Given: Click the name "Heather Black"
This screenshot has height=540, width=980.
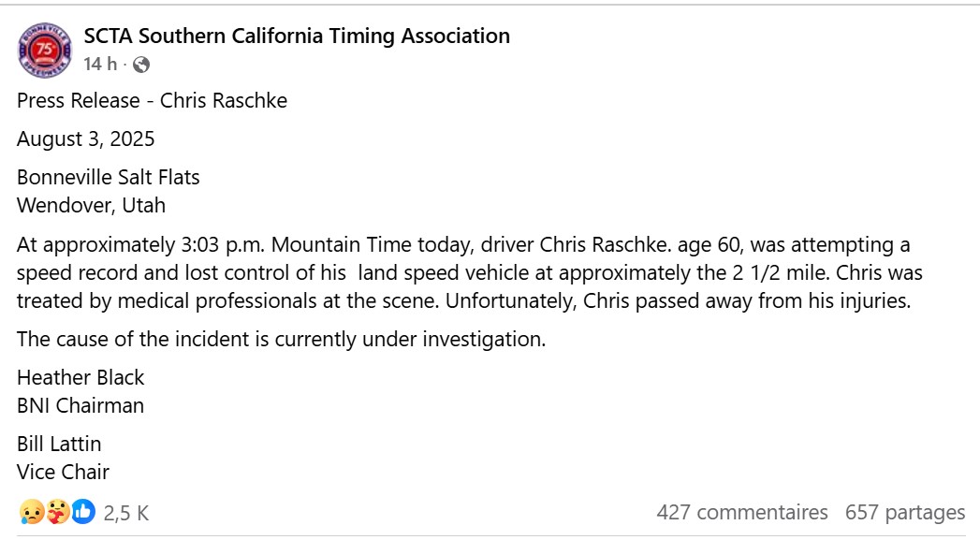Looking at the screenshot, I should (80, 377).
